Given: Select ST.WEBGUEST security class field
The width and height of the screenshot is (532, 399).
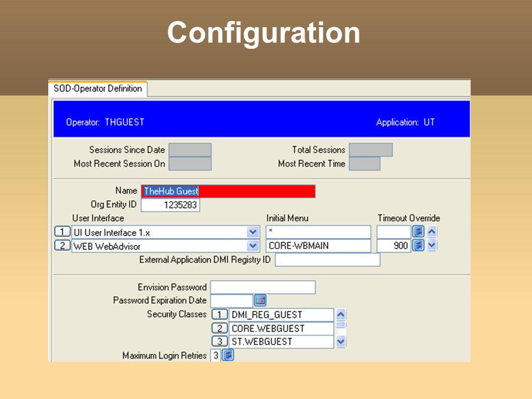Looking at the screenshot, I should point(282,342).
